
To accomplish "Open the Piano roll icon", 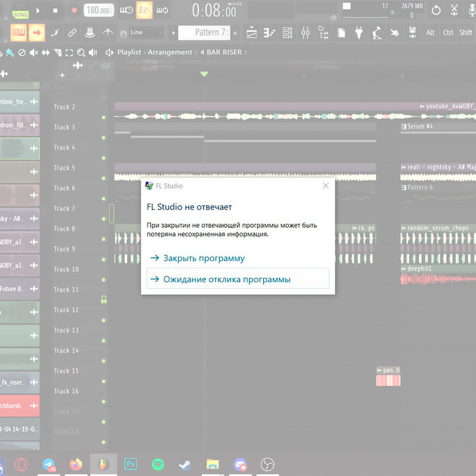I will click(x=270, y=33).
